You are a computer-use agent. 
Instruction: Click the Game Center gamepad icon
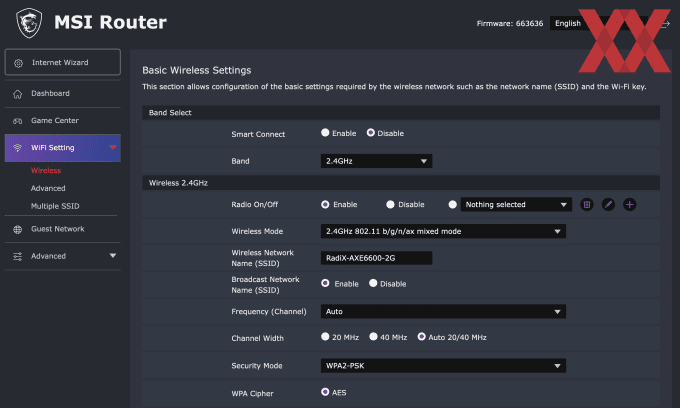(17, 121)
